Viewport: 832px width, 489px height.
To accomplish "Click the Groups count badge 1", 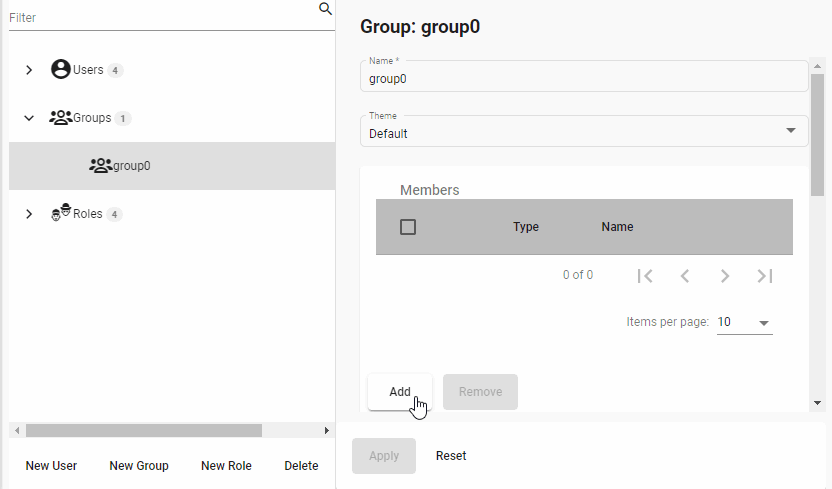I will coord(123,118).
